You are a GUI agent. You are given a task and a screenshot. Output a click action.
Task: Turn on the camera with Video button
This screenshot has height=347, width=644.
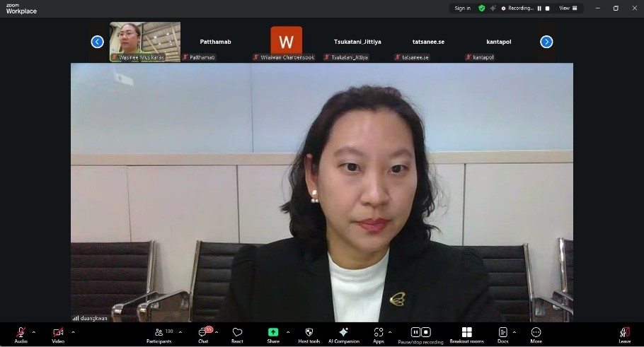click(x=58, y=332)
